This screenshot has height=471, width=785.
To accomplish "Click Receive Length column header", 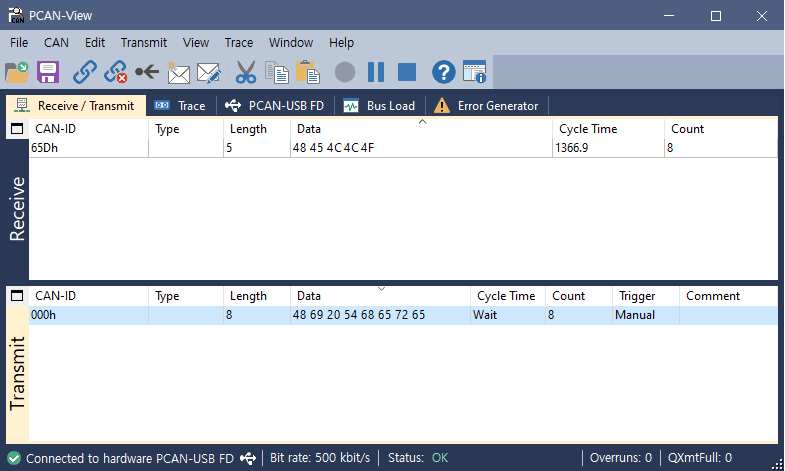I will coord(257,129).
